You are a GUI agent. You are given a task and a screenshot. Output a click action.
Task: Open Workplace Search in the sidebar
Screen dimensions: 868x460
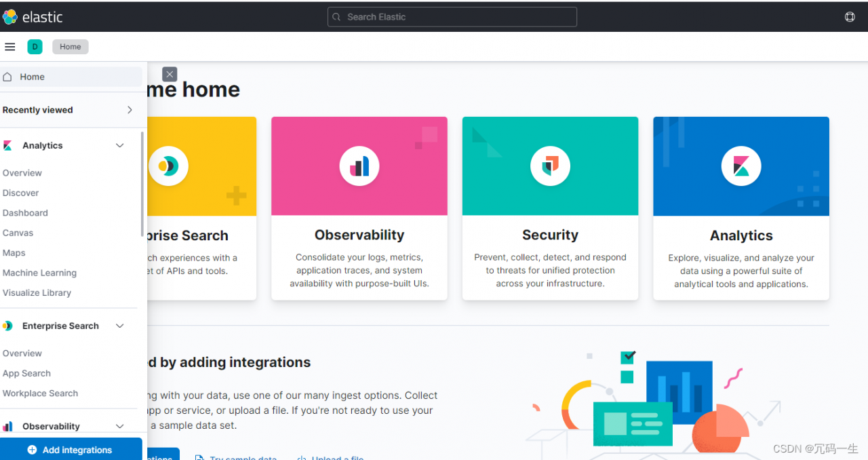(x=40, y=393)
